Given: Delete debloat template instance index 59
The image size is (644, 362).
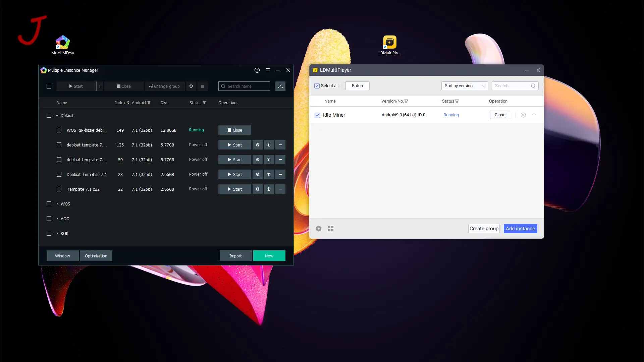Looking at the screenshot, I should [x=269, y=160].
